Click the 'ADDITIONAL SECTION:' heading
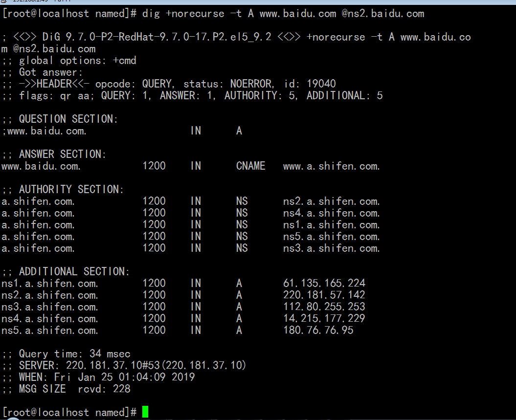Screen dimensions: 516x420 coord(74,272)
